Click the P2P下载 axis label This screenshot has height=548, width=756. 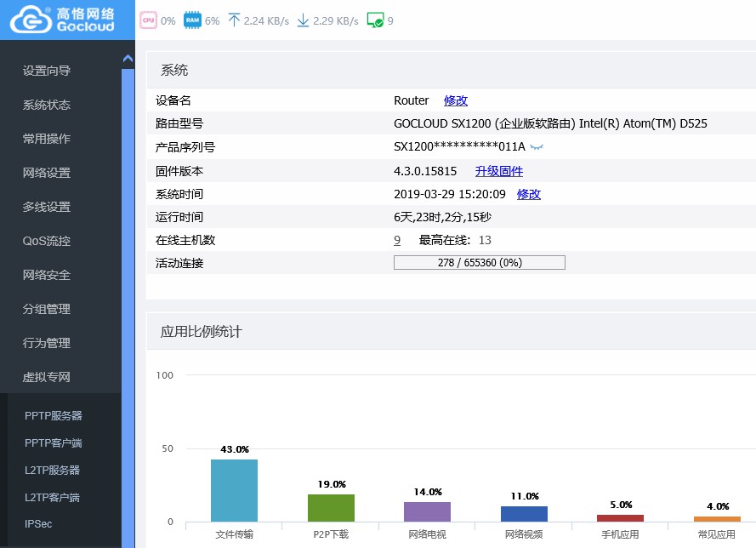point(331,534)
